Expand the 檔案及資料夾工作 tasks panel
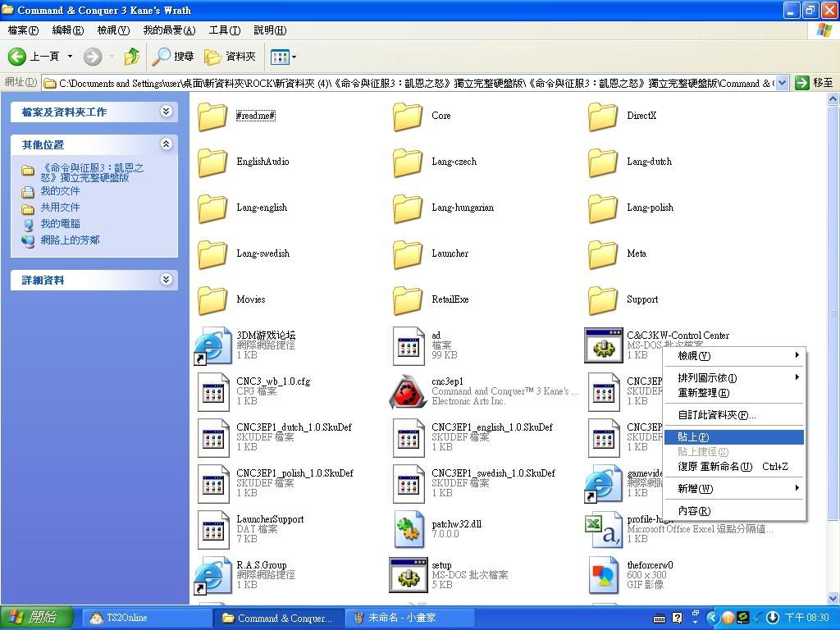This screenshot has width=840, height=630. click(x=167, y=112)
